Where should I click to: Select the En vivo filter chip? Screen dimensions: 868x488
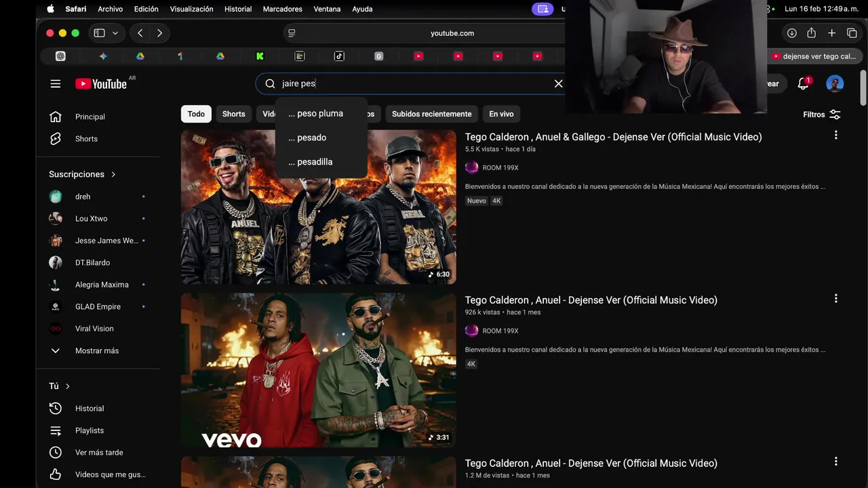pyautogui.click(x=501, y=114)
